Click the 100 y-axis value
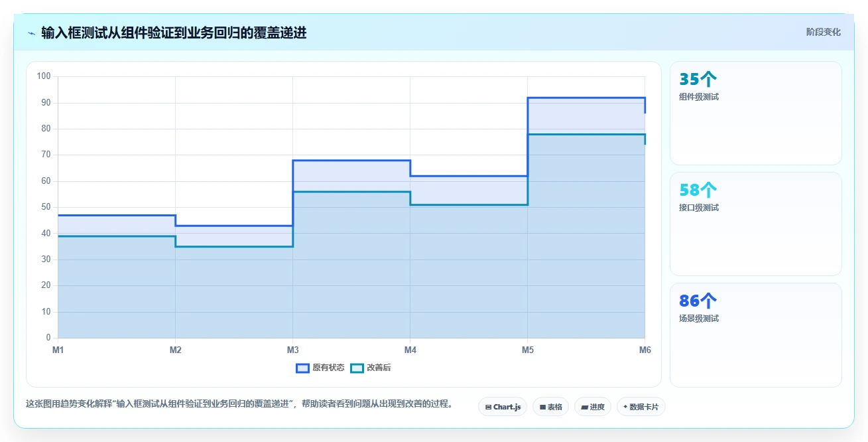868x442 pixels. click(x=44, y=76)
